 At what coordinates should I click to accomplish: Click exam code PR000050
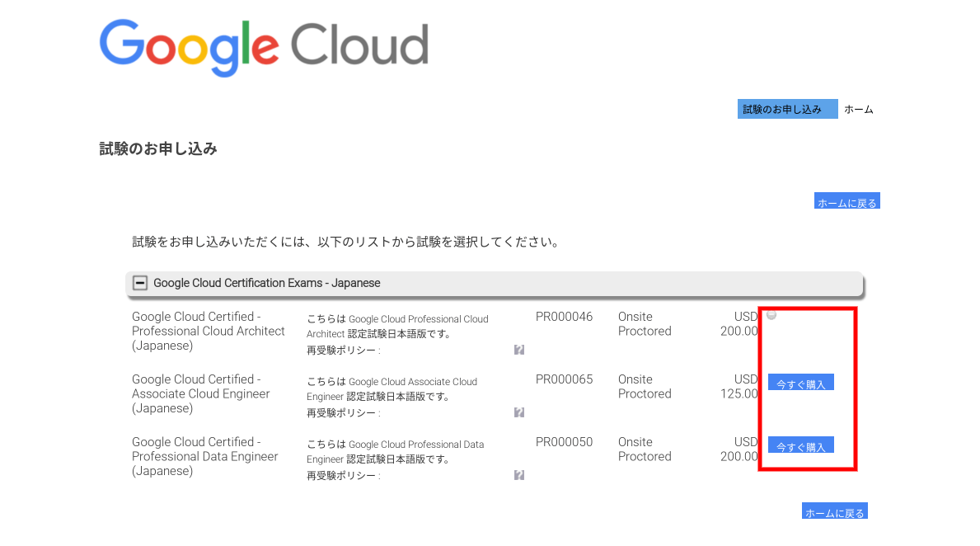click(564, 441)
